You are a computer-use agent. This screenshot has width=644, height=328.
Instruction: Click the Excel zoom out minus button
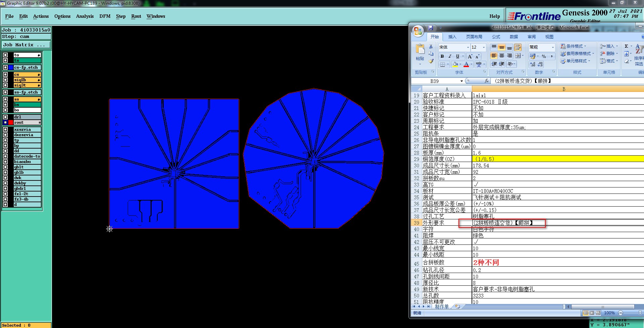point(621,313)
